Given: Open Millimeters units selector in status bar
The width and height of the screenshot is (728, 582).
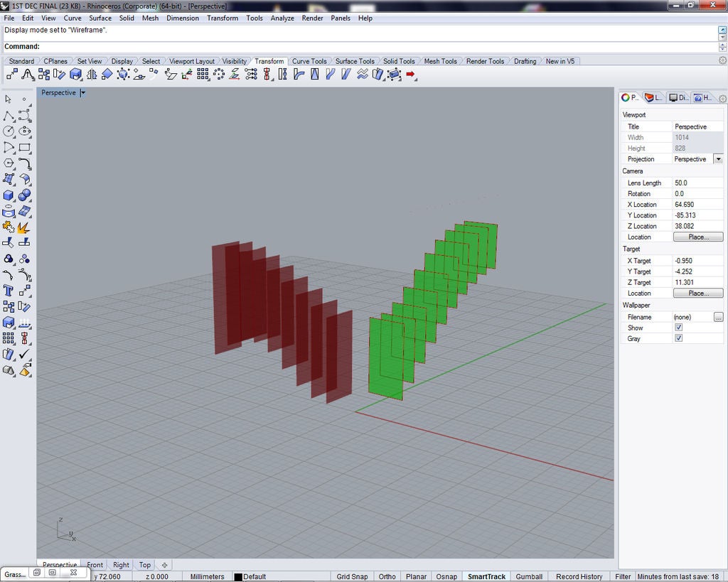Looking at the screenshot, I should coord(207,576).
